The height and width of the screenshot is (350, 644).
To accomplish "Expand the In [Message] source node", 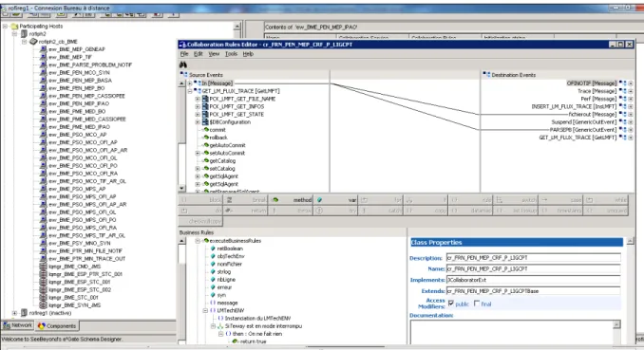I will click(190, 83).
